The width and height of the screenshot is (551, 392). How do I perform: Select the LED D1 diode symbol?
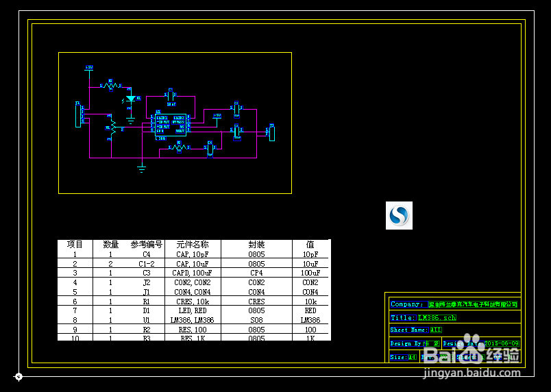tap(131, 99)
